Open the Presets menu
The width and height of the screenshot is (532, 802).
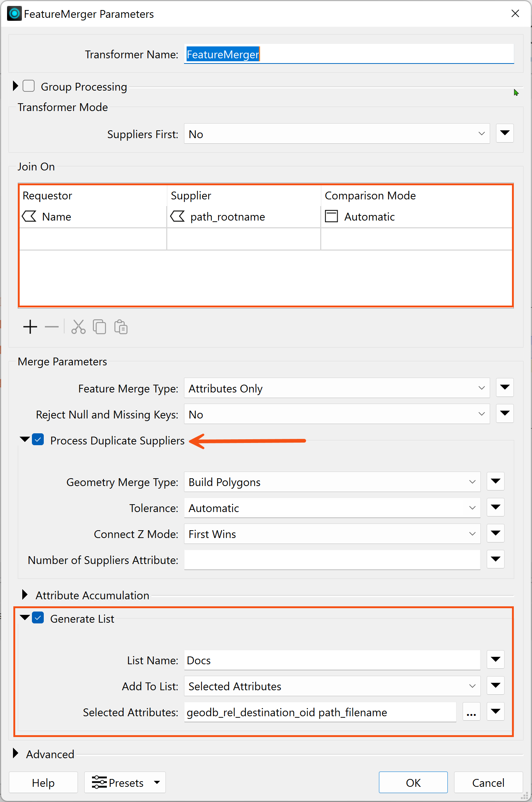[x=125, y=782]
